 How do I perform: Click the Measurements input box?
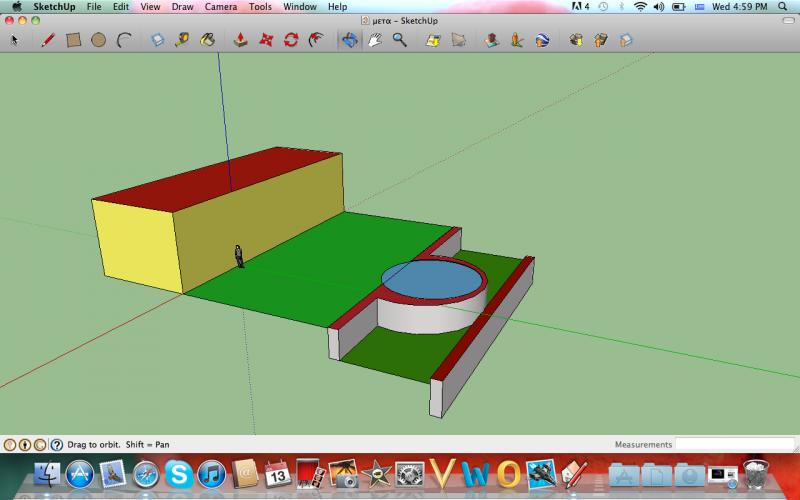733,444
